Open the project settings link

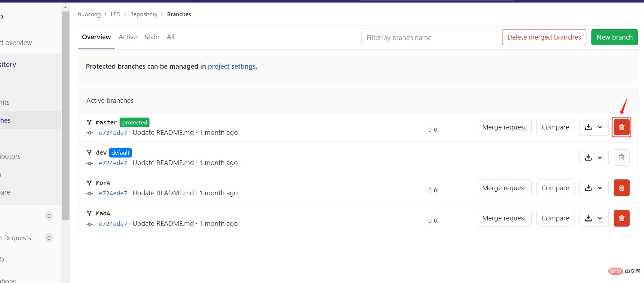pyautogui.click(x=232, y=67)
